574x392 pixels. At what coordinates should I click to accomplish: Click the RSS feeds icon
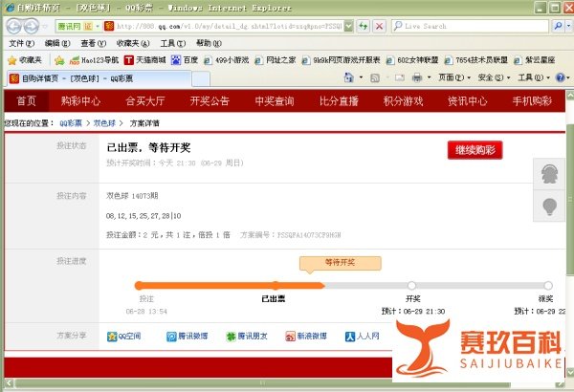click(x=375, y=77)
